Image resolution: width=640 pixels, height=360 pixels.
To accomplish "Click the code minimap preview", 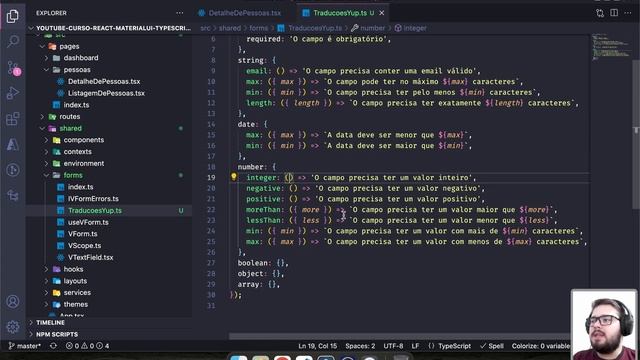I will [610, 47].
